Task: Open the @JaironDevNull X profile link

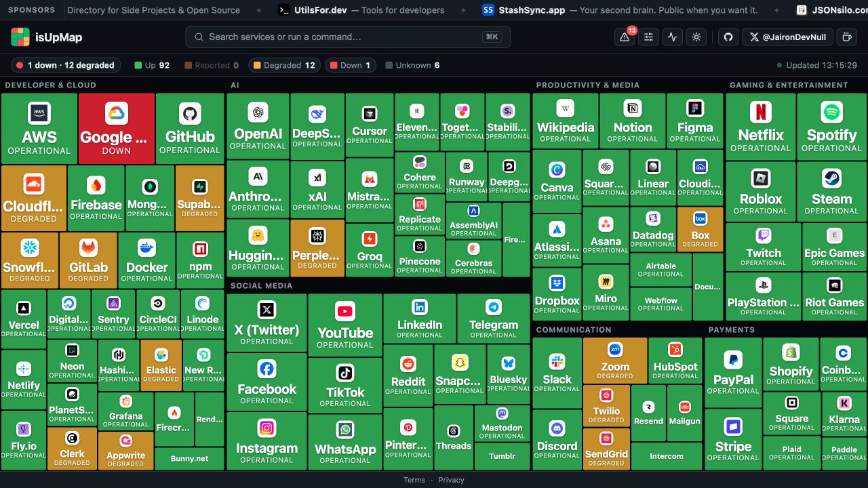Action: click(x=787, y=37)
